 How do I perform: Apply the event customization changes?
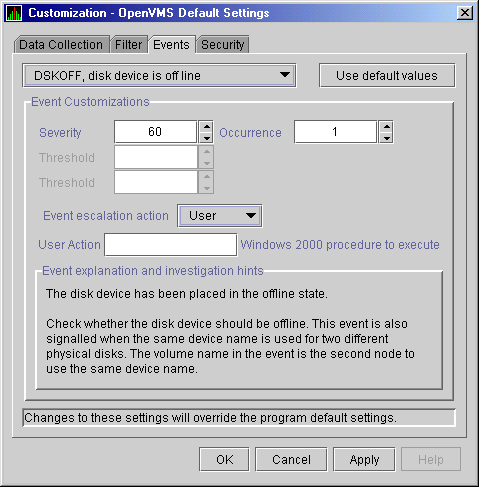point(364,460)
